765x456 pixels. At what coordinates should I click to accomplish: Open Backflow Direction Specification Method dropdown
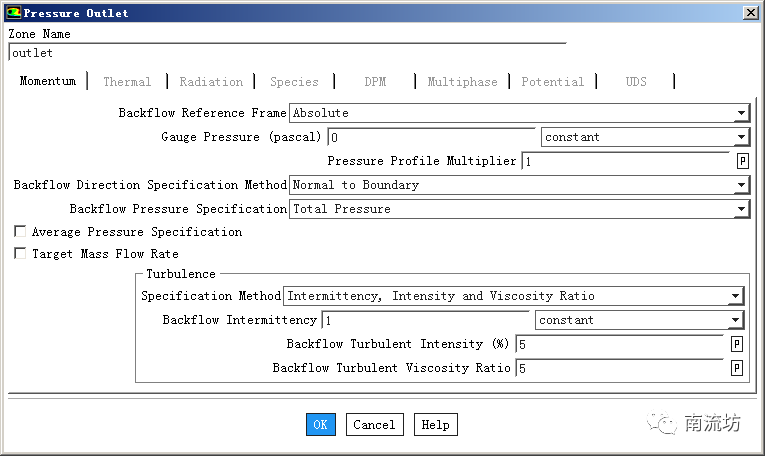[x=740, y=185]
